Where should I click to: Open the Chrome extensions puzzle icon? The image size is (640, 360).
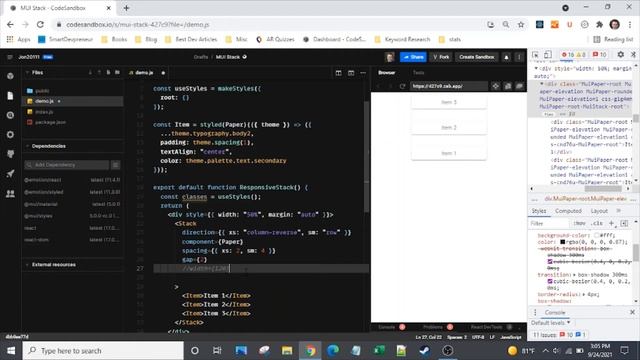click(x=599, y=24)
